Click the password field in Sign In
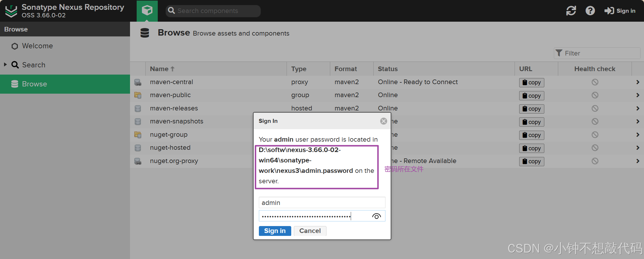Screen dimensions: 644x259 (x=322, y=216)
